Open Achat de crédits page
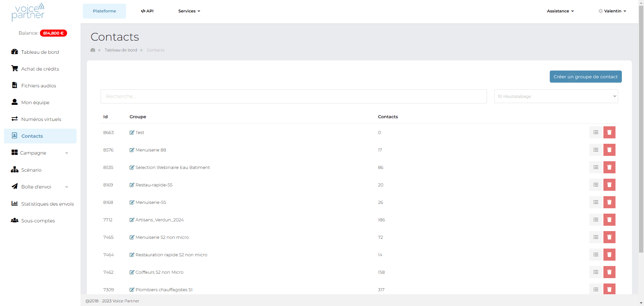The width and height of the screenshot is (644, 306). point(40,69)
